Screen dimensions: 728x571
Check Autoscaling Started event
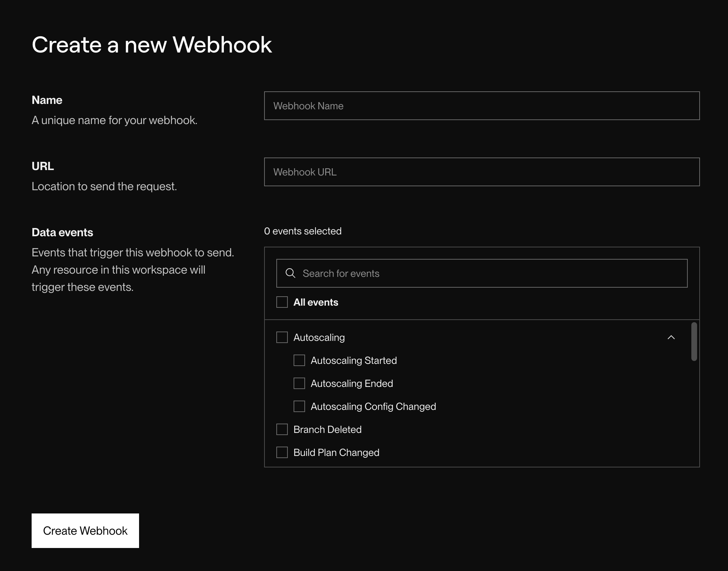coord(299,360)
